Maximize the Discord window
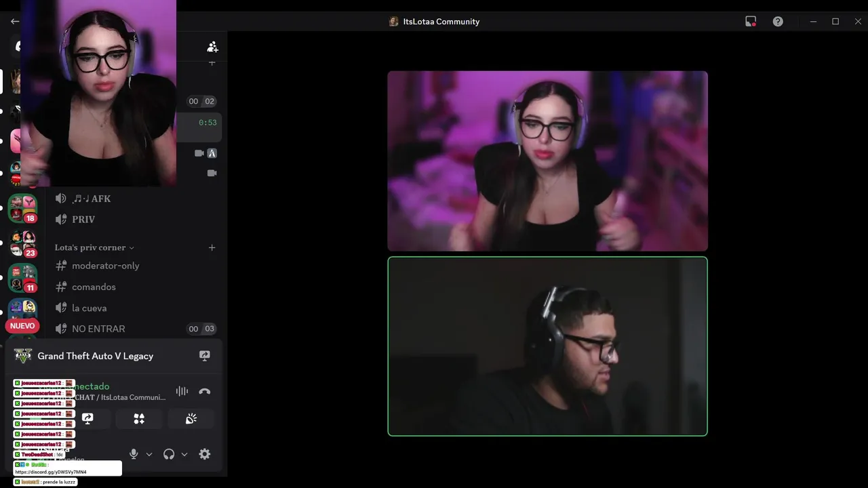The height and width of the screenshot is (488, 868). tap(835, 21)
